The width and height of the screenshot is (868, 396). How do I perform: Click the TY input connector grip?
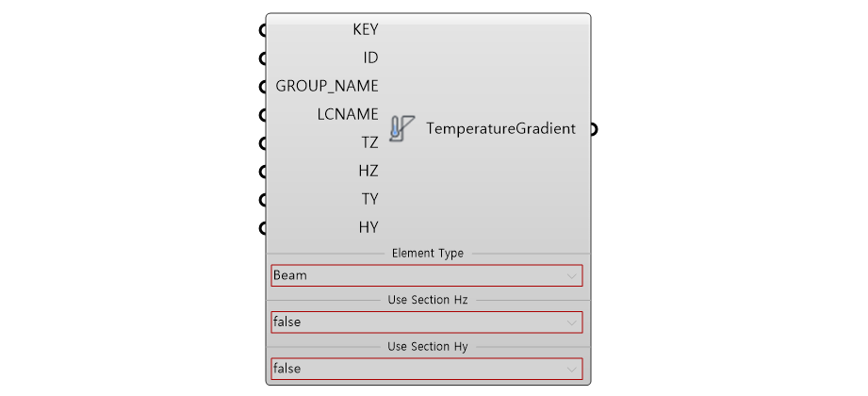(x=263, y=199)
